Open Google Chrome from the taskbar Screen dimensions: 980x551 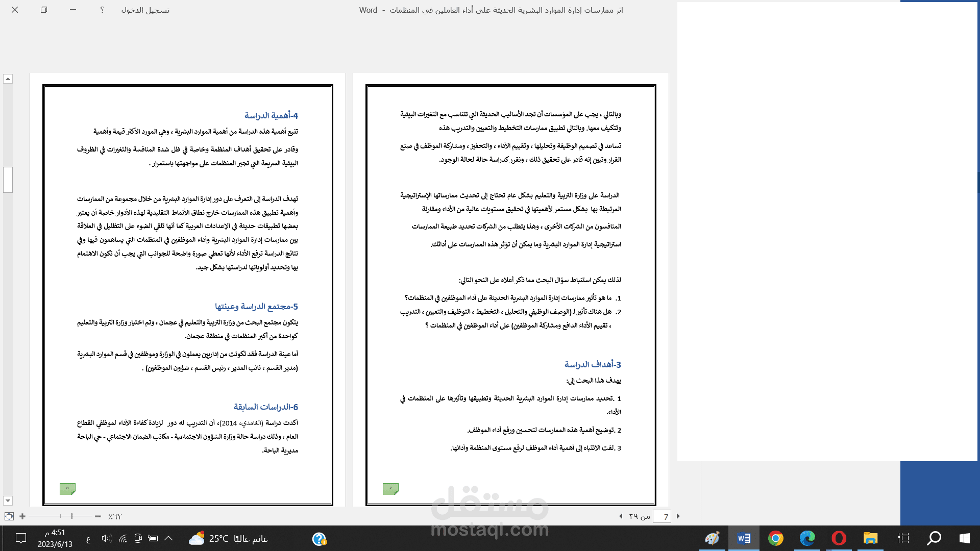(x=776, y=538)
